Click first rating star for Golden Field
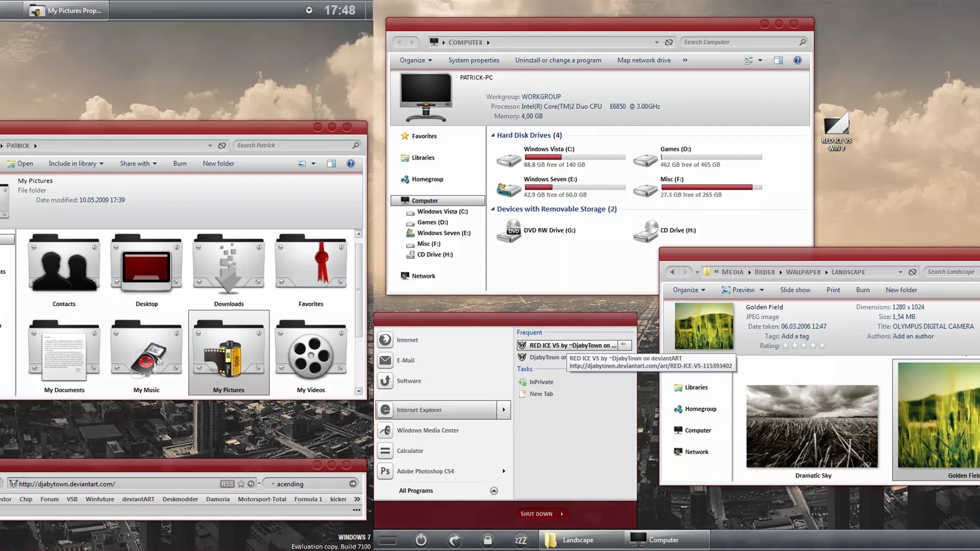980x551 pixels. coord(786,346)
